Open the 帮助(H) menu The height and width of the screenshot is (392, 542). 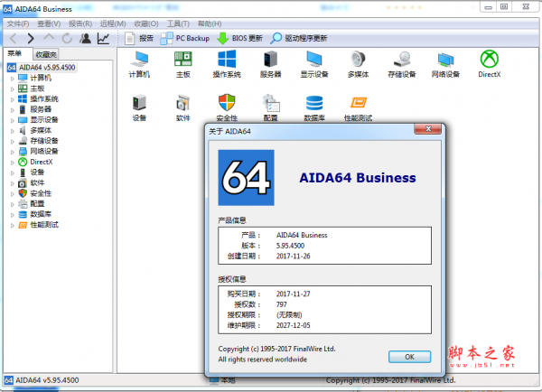[x=210, y=23]
